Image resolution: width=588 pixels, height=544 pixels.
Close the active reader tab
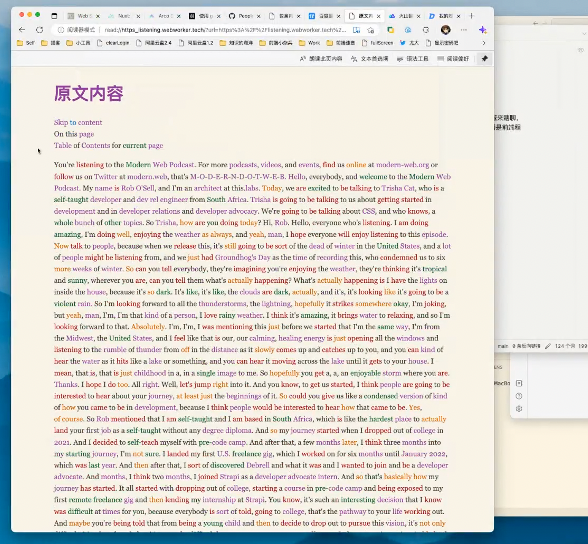click(378, 16)
